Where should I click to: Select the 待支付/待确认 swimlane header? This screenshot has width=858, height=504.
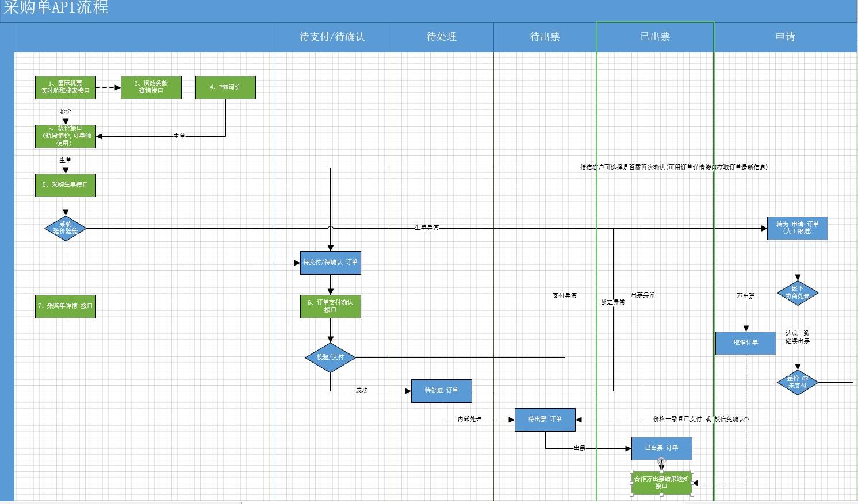pos(332,37)
